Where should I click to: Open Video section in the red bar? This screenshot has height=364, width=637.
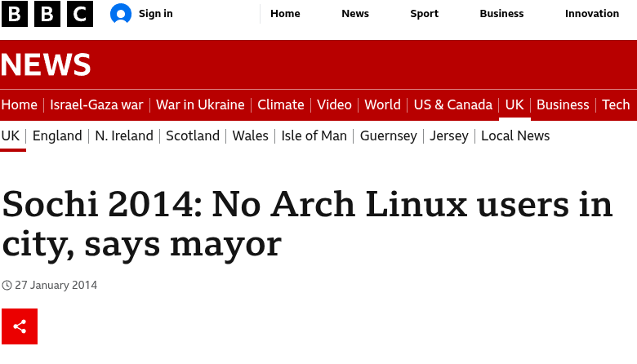point(334,104)
